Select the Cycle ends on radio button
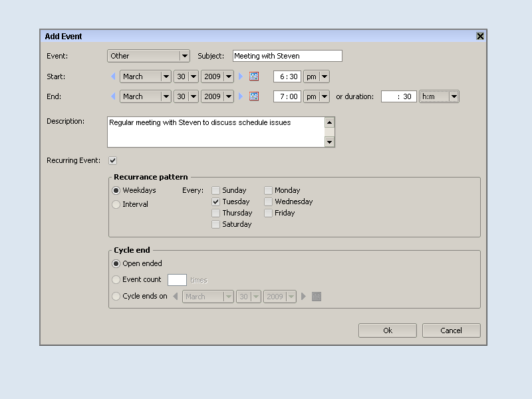This screenshot has height=399, width=532. click(x=116, y=297)
